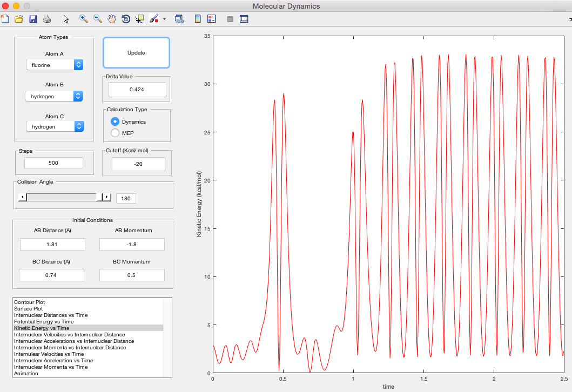
Task: Choose Potential Energy vs Time in list
Action: point(44,322)
